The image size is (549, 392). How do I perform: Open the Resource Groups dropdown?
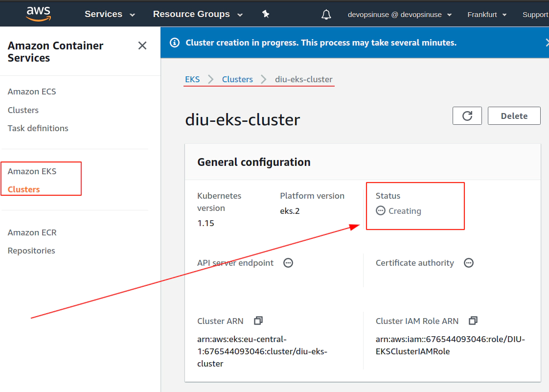pos(198,14)
